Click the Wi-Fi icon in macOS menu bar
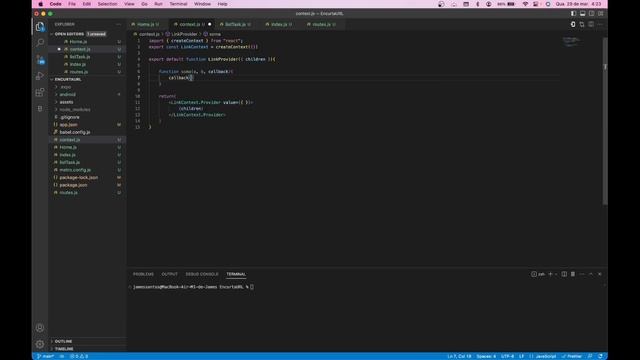640x360 pixels. 525,4
